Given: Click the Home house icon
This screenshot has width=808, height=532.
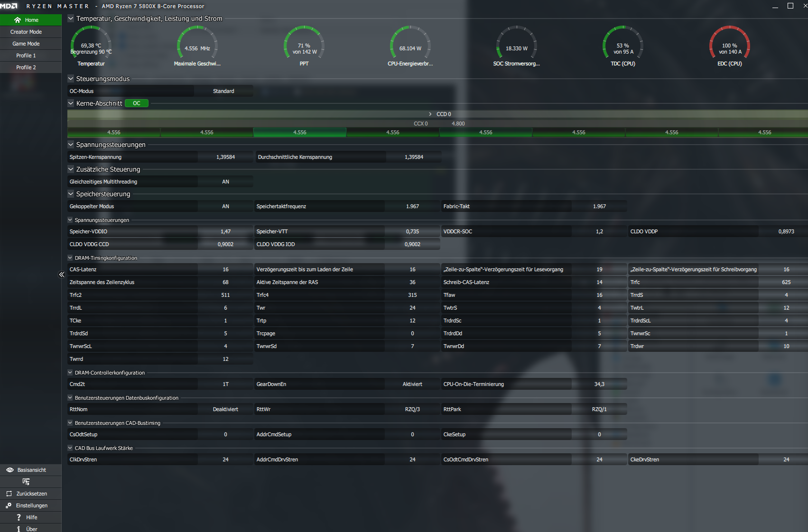Looking at the screenshot, I should (18, 20).
